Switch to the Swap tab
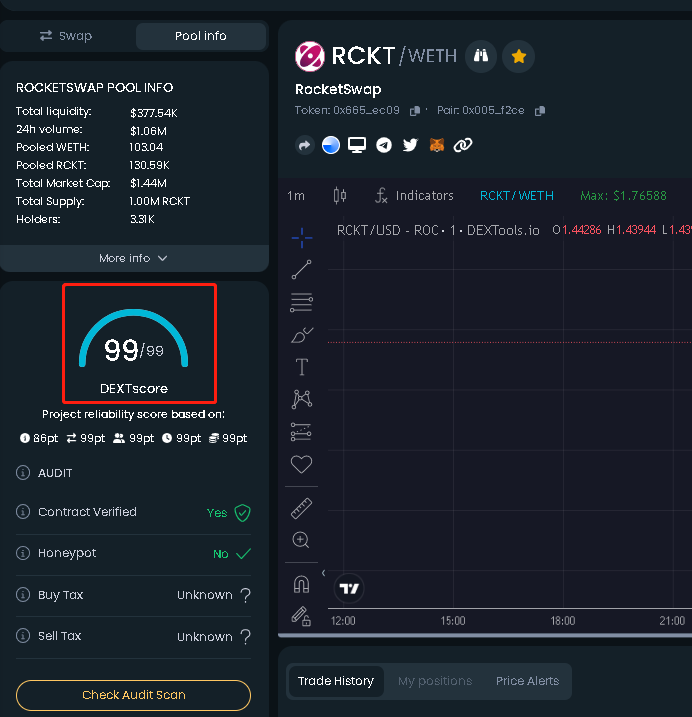692x717 pixels. [x=66, y=36]
